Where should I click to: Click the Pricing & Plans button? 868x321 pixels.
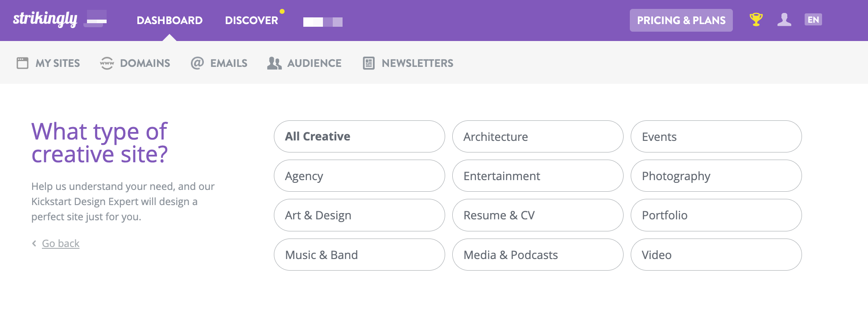pos(681,21)
